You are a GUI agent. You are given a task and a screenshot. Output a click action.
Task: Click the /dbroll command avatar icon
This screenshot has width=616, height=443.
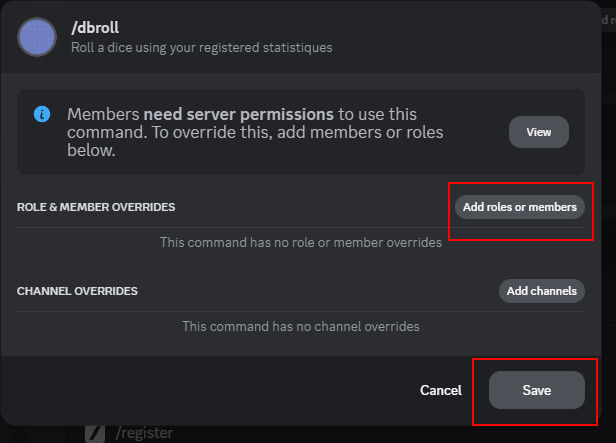point(38,37)
